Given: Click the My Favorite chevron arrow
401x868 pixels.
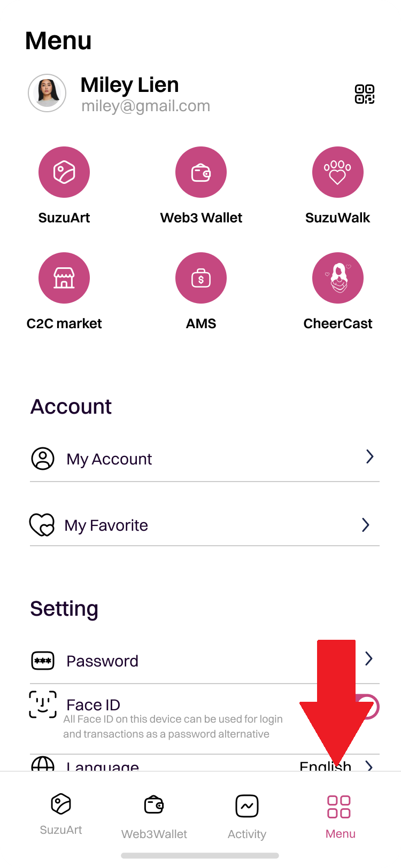Looking at the screenshot, I should tap(366, 525).
